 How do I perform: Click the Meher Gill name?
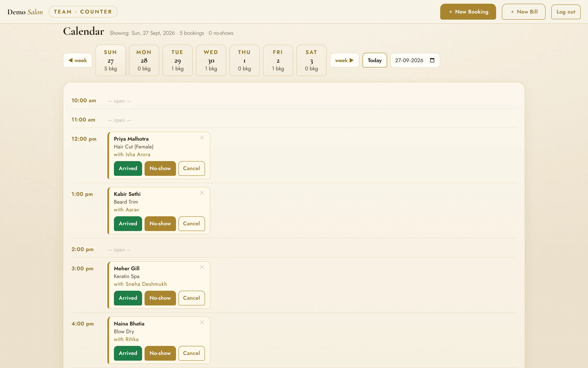pos(127,269)
